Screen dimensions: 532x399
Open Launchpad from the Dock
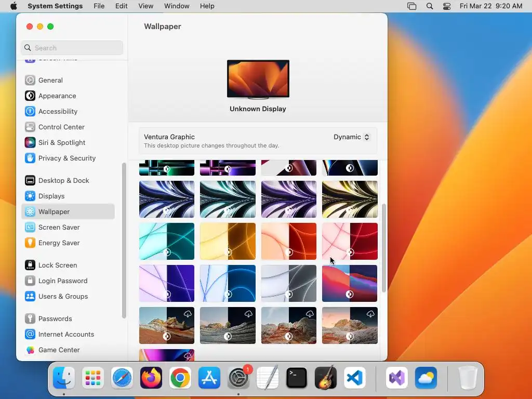coord(92,378)
